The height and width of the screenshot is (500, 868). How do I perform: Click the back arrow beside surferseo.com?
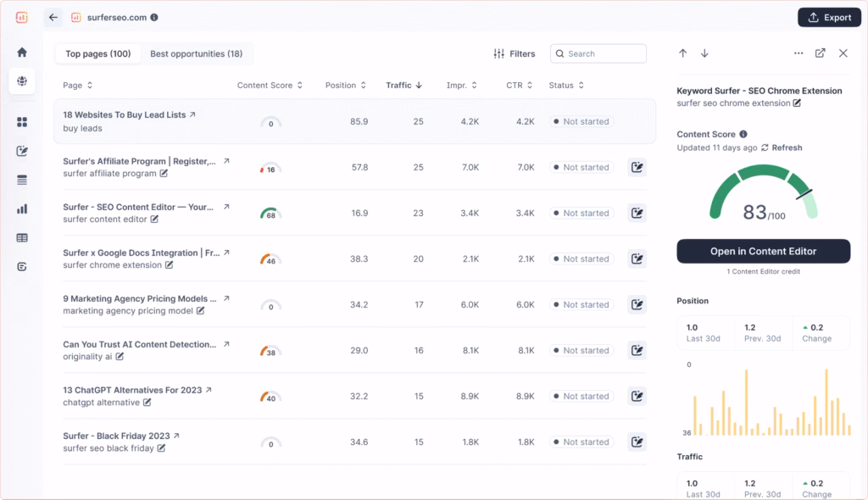(x=53, y=16)
